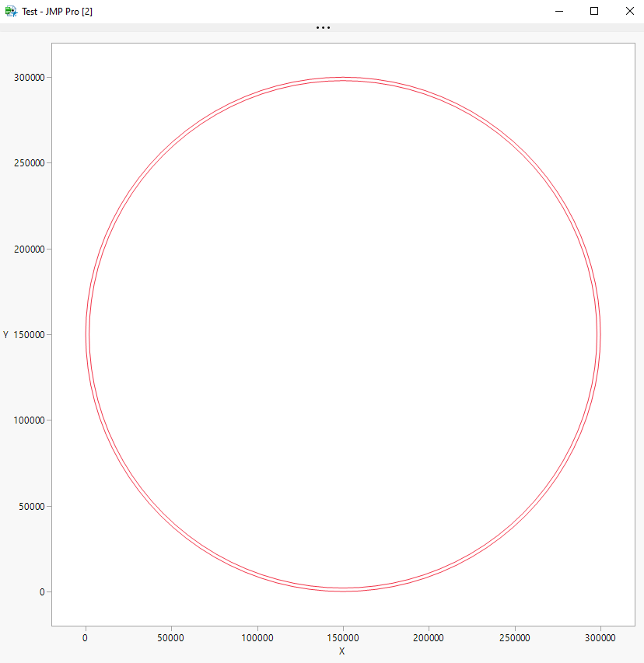Close the JMP Pro window
The image size is (644, 663).
tap(629, 11)
